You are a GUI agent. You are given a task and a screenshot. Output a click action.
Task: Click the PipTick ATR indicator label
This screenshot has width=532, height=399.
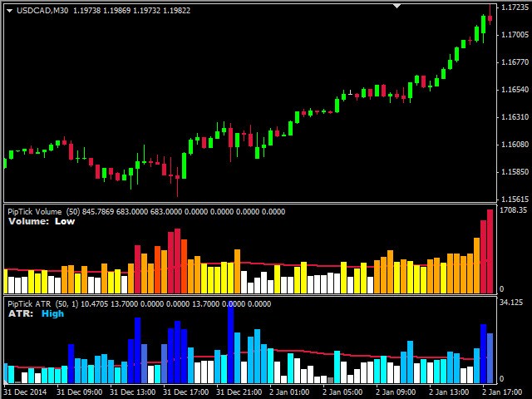coord(30,303)
